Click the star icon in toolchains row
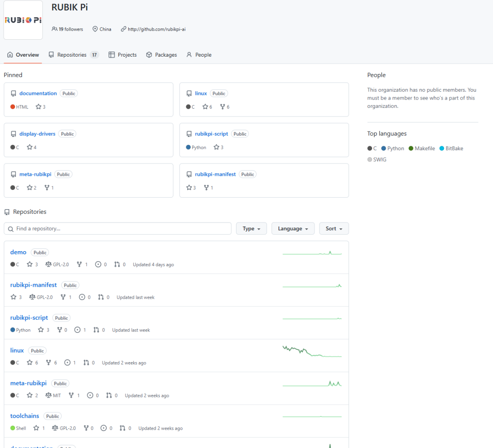The image size is (493, 448). 36,428
